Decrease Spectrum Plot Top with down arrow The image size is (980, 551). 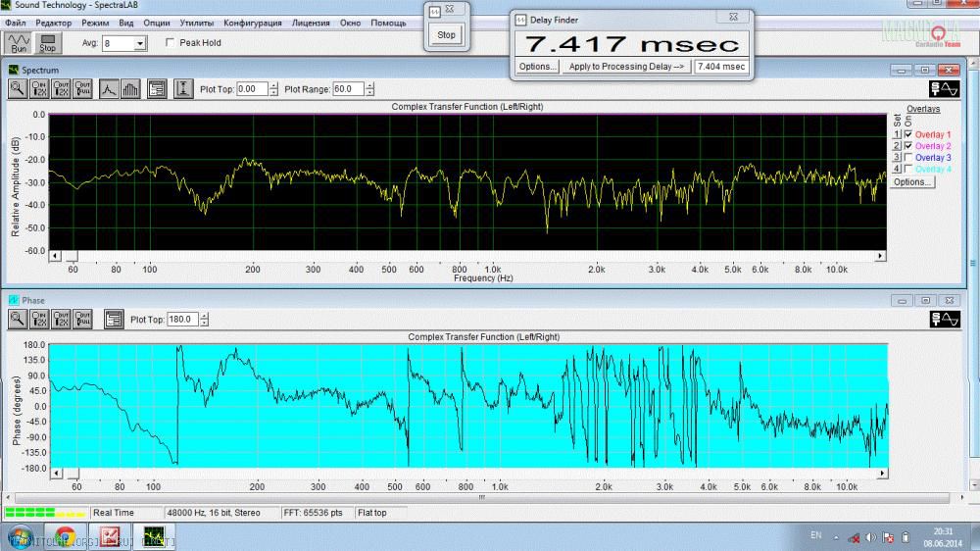click(x=273, y=92)
